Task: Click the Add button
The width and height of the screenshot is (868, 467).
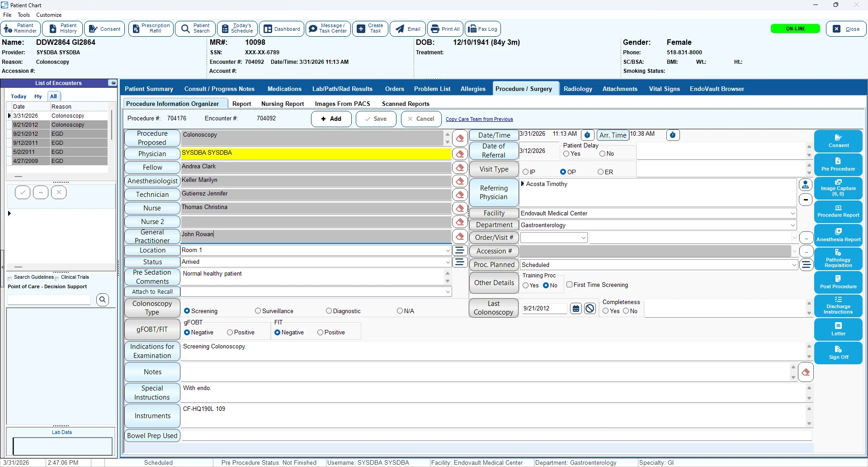Action: click(331, 119)
